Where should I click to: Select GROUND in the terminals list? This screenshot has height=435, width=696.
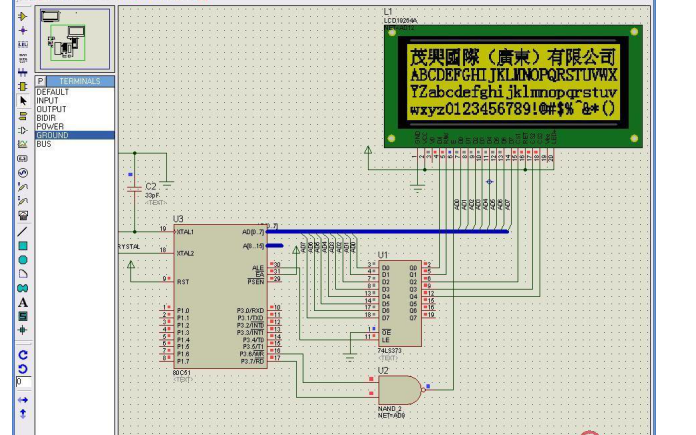(x=75, y=135)
